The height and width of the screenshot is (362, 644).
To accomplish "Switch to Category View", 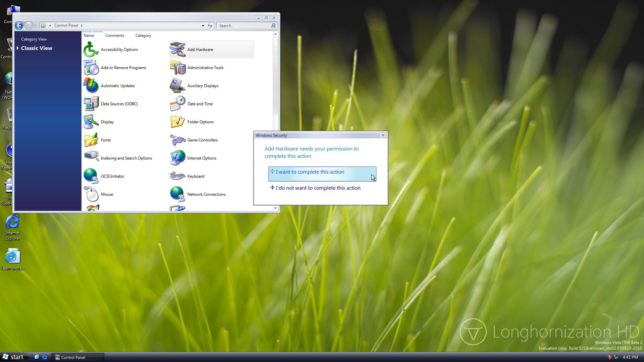I will [x=34, y=39].
